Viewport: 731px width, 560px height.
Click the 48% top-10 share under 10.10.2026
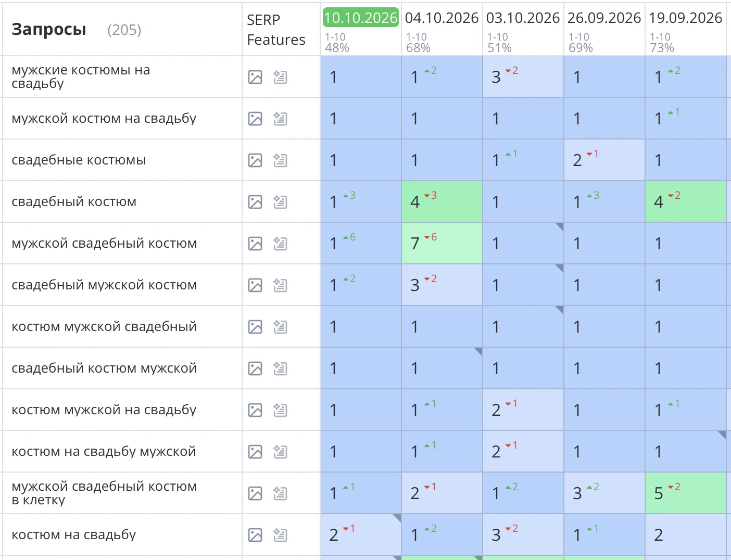click(337, 48)
